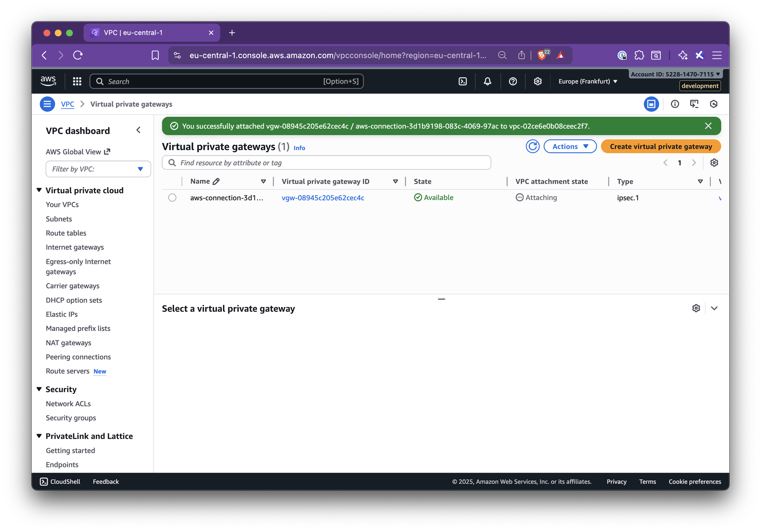Screen dimensions: 761x532
Task: Open the Actions dropdown
Action: coord(570,146)
